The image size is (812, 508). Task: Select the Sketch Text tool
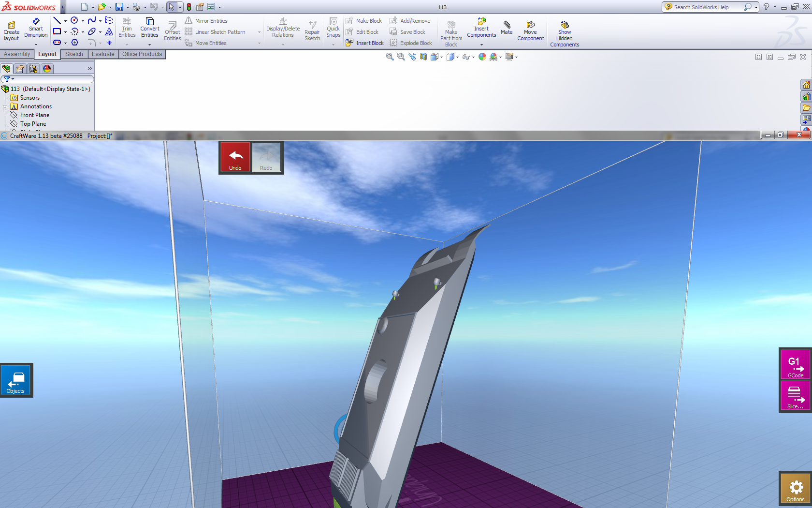(109, 31)
